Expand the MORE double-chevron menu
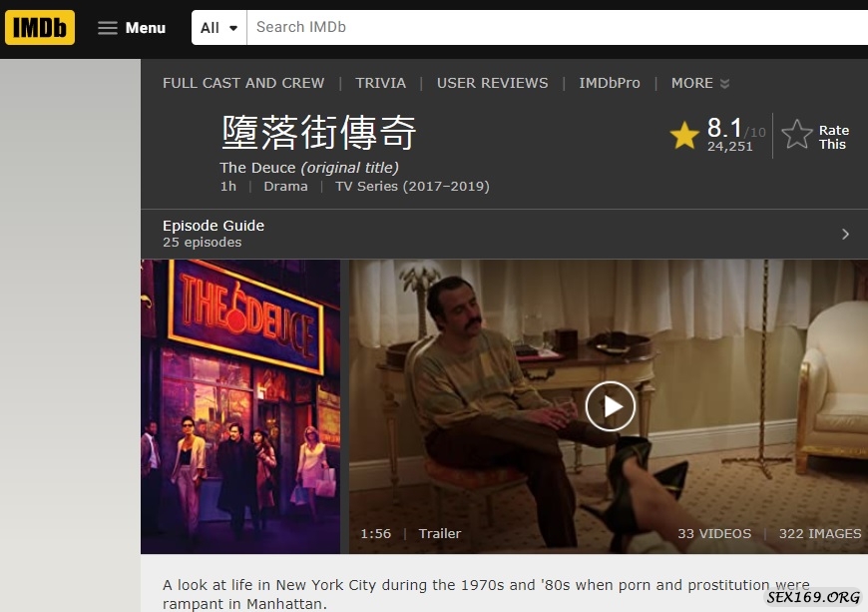This screenshot has width=868, height=612. [x=724, y=83]
